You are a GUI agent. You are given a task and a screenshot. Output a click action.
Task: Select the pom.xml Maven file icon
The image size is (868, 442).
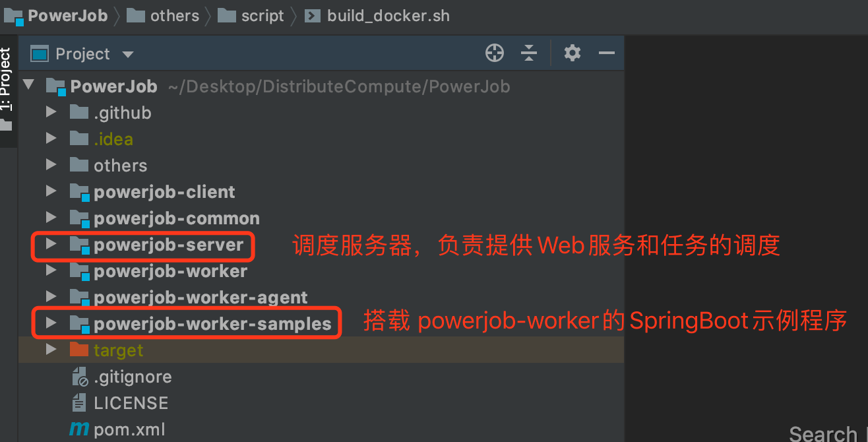click(79, 429)
